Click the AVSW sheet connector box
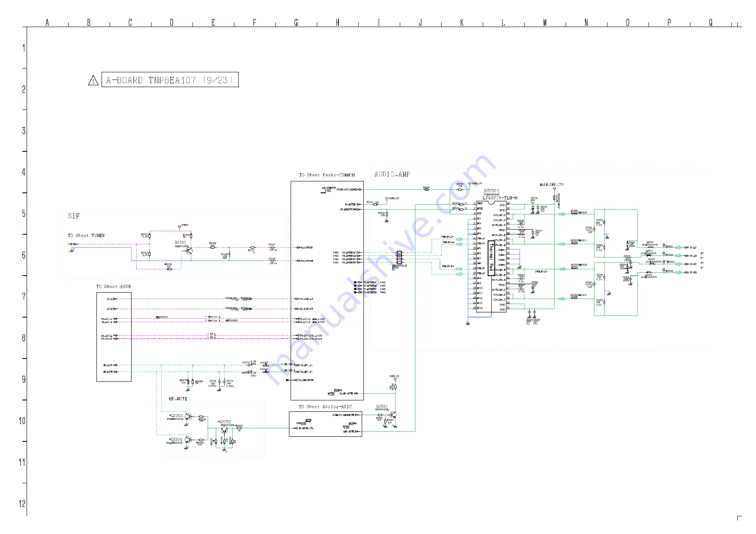 tap(114, 337)
